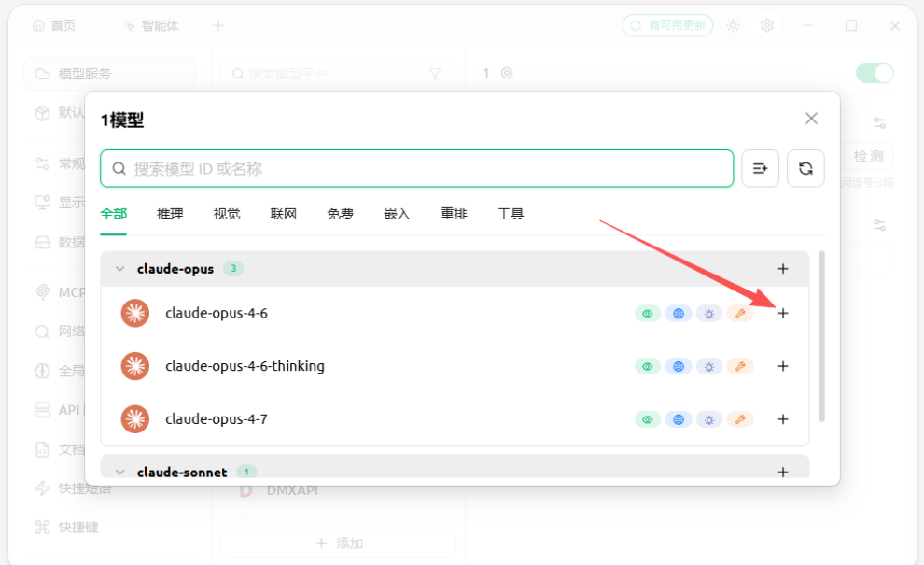This screenshot has width=924, height=565.
Task: Open provider settings icon next to 1
Action: (x=507, y=73)
